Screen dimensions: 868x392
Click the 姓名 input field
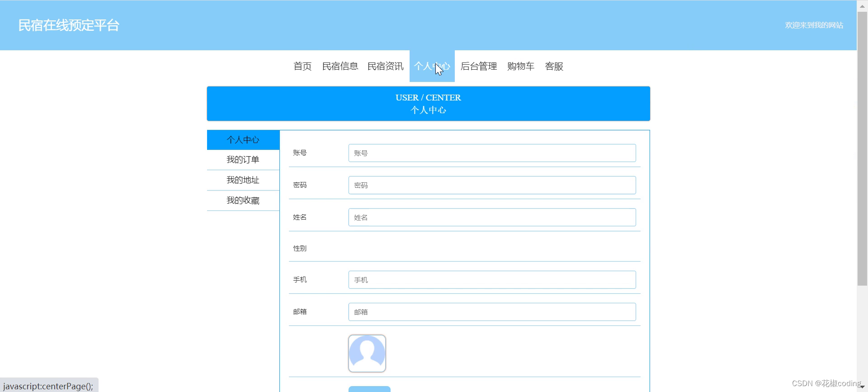492,217
